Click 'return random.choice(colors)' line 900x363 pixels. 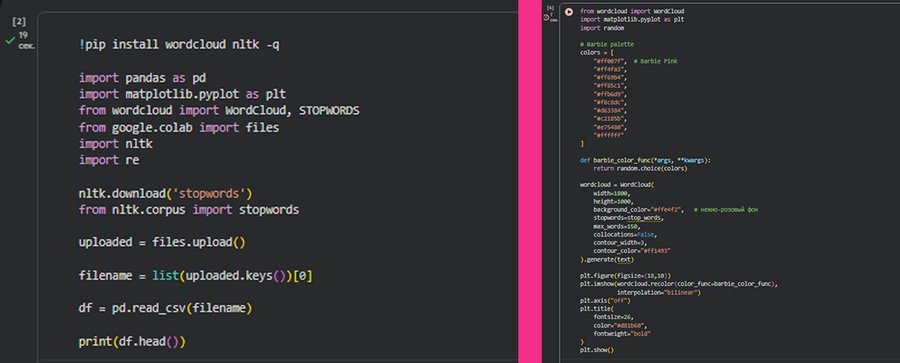[640, 168]
